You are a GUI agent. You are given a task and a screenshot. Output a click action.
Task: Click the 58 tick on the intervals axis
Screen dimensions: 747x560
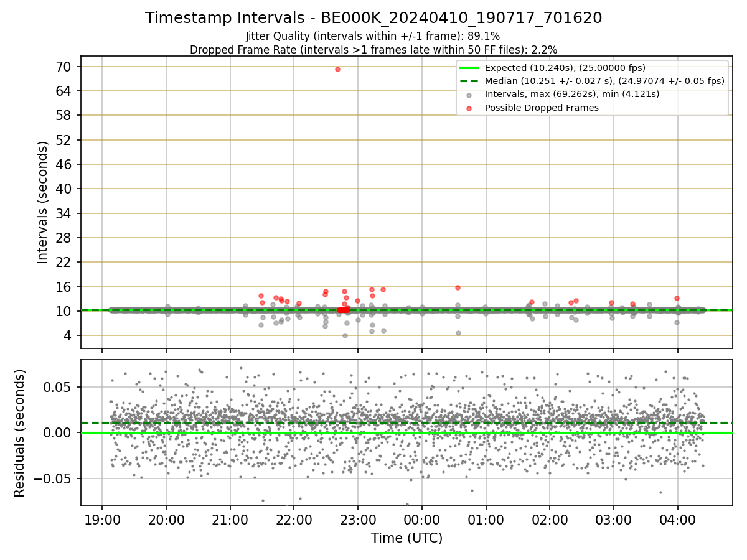pyautogui.click(x=65, y=115)
